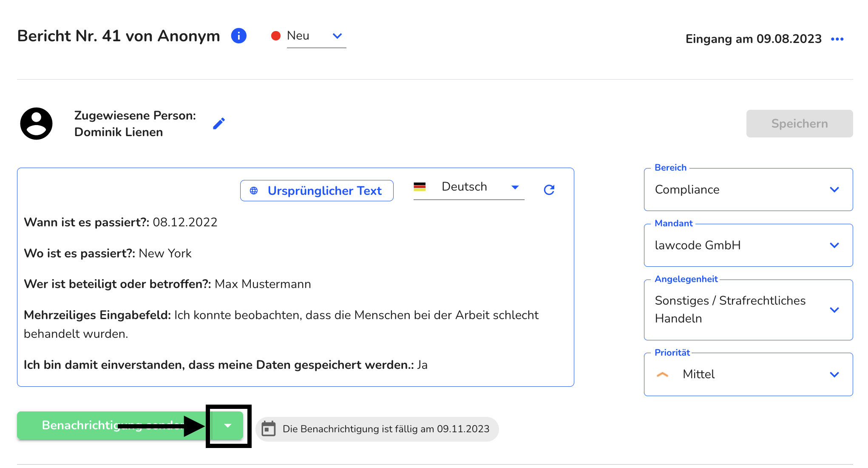This screenshot has width=868, height=468.
Task: Edit assigned person with pencil icon
Action: click(219, 123)
